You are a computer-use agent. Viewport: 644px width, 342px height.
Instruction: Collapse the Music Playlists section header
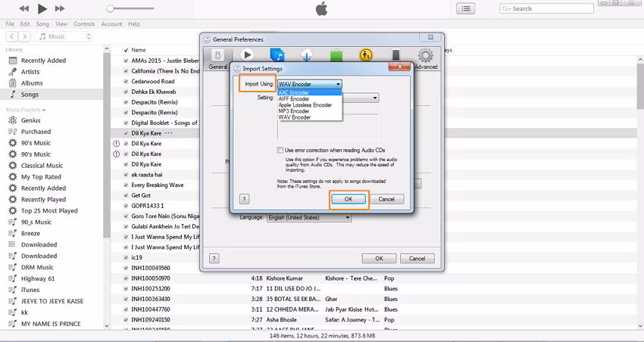pyautogui.click(x=26, y=110)
